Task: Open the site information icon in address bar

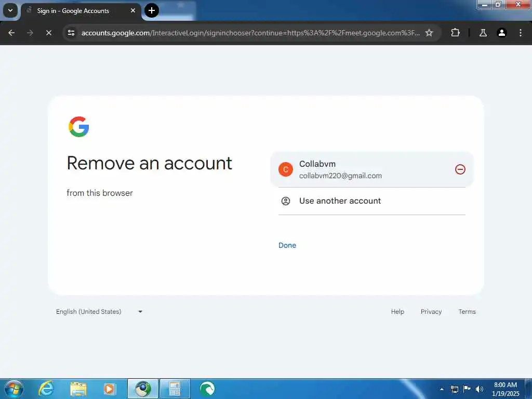Action: pyautogui.click(x=71, y=33)
